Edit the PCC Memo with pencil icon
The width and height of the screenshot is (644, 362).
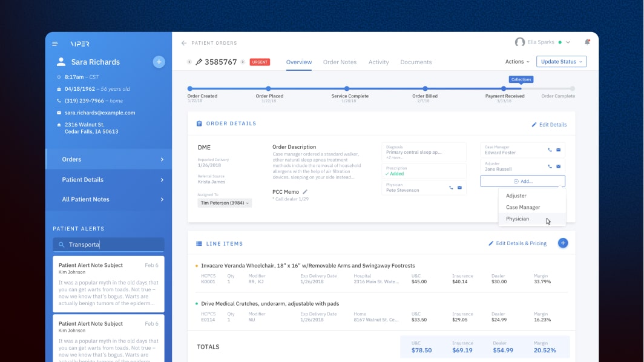[305, 192]
